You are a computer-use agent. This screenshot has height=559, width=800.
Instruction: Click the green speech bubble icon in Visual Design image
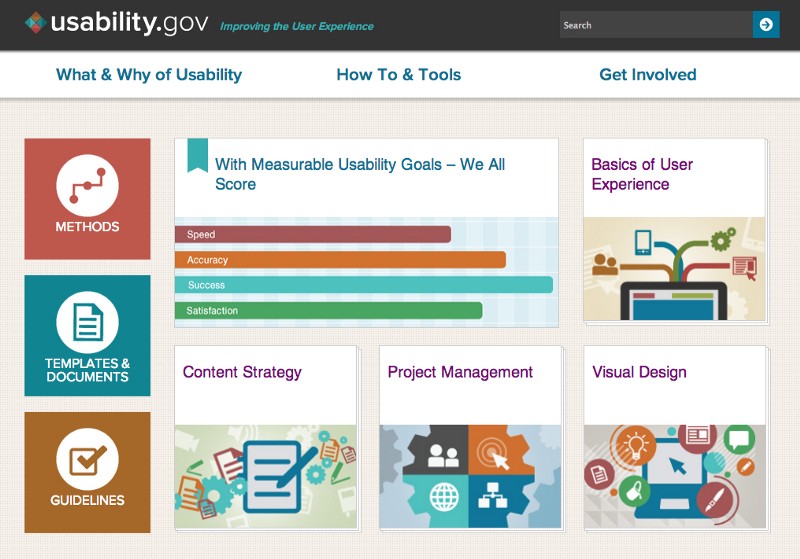pyautogui.click(x=739, y=439)
